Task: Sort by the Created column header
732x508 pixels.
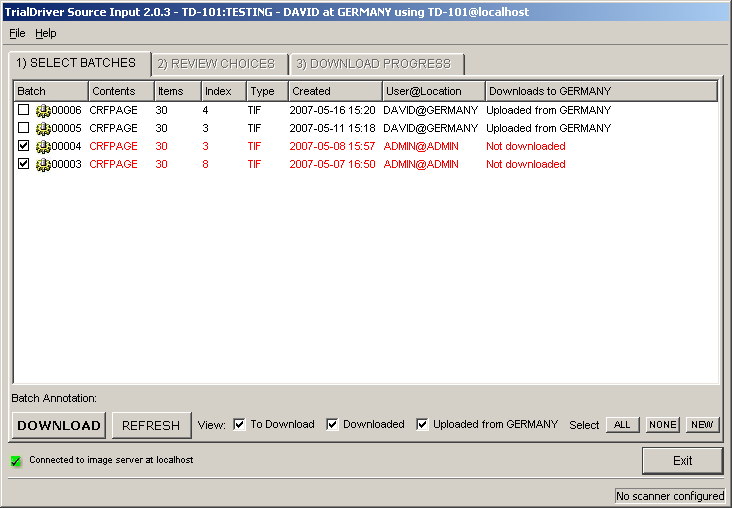Action: 334,91
